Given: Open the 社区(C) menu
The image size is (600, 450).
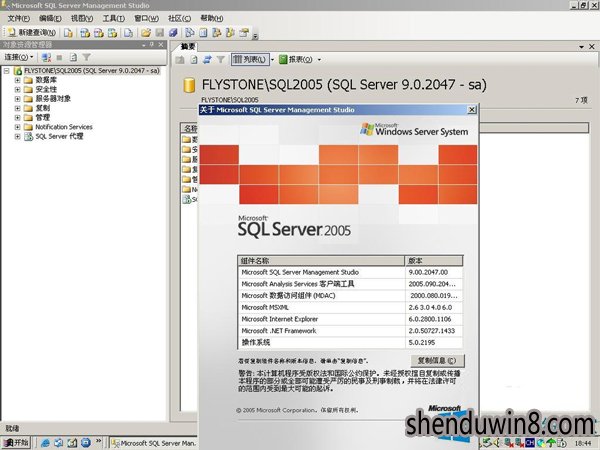Looking at the screenshot, I should pos(179,18).
